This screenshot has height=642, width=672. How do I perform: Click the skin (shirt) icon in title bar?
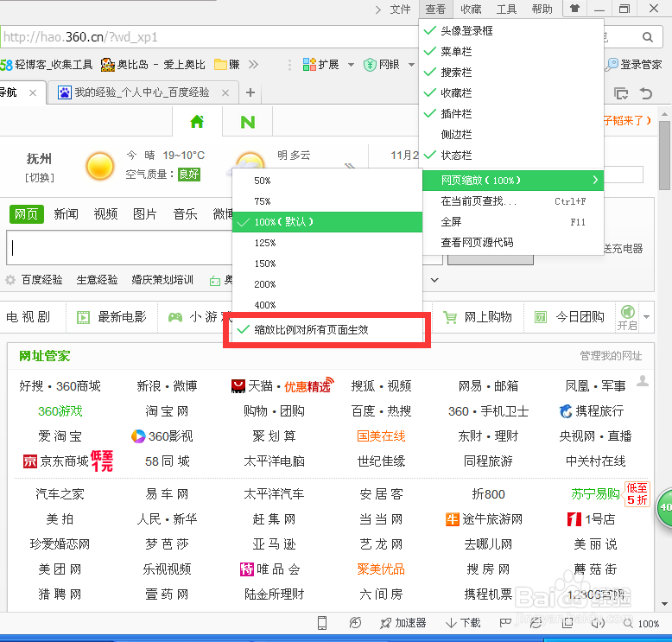[x=574, y=8]
